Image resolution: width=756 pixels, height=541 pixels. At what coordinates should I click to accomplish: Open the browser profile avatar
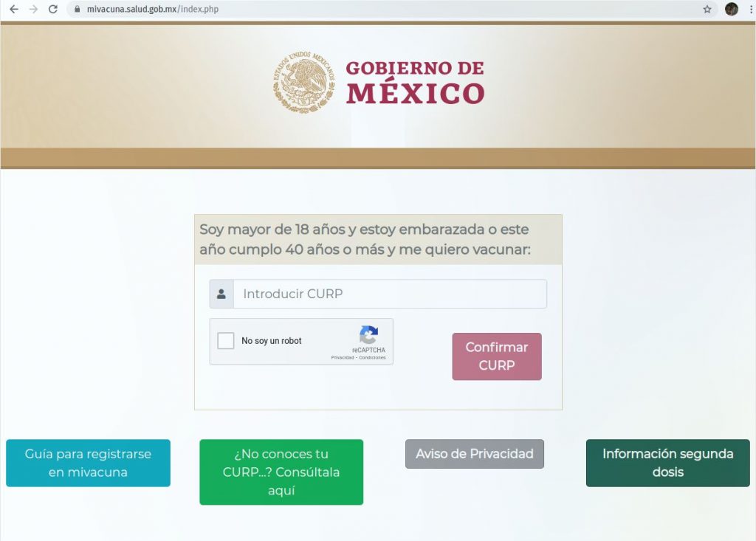tap(732, 10)
